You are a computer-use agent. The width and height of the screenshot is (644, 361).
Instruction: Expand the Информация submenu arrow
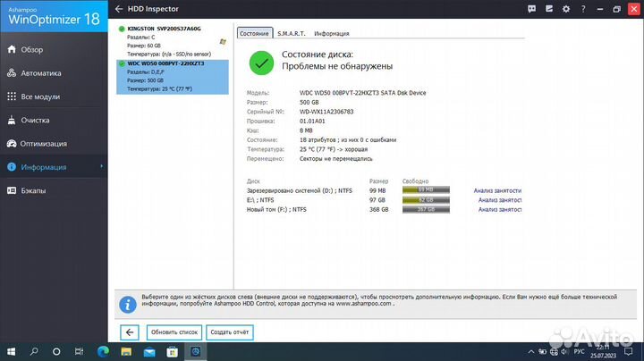[101, 166]
